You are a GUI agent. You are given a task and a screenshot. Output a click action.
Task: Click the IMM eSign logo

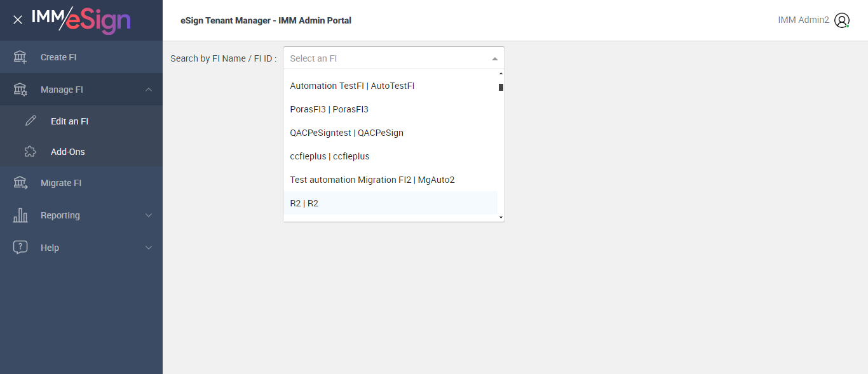(x=81, y=20)
